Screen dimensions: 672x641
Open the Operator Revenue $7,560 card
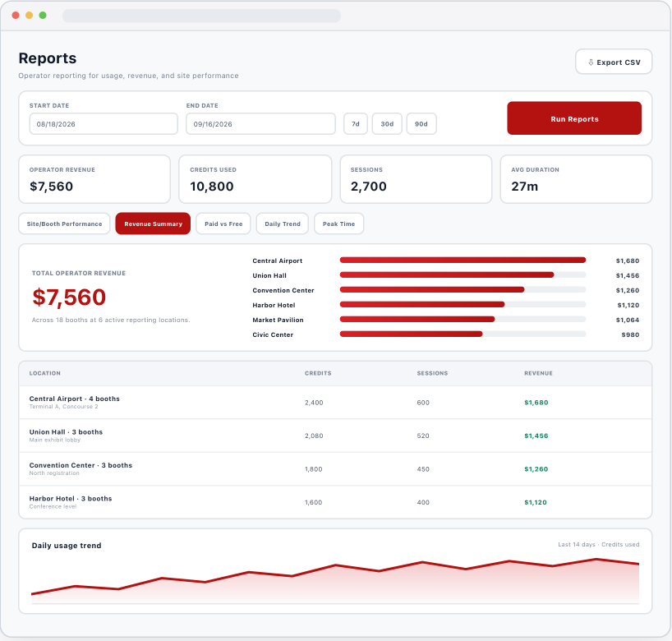(94, 179)
